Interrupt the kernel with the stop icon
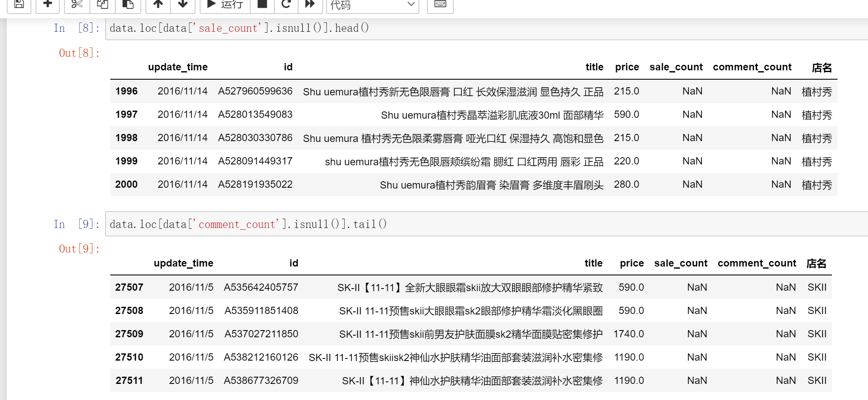Viewport: 868px width, 400px height. click(x=262, y=5)
